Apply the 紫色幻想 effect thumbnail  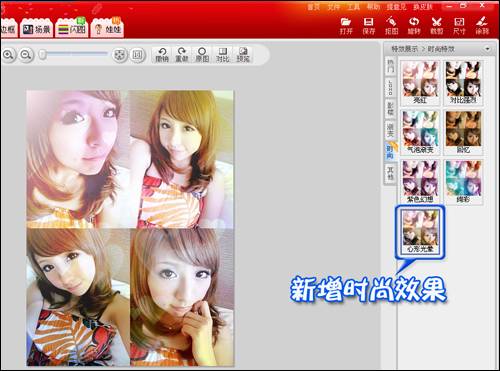[420, 182]
